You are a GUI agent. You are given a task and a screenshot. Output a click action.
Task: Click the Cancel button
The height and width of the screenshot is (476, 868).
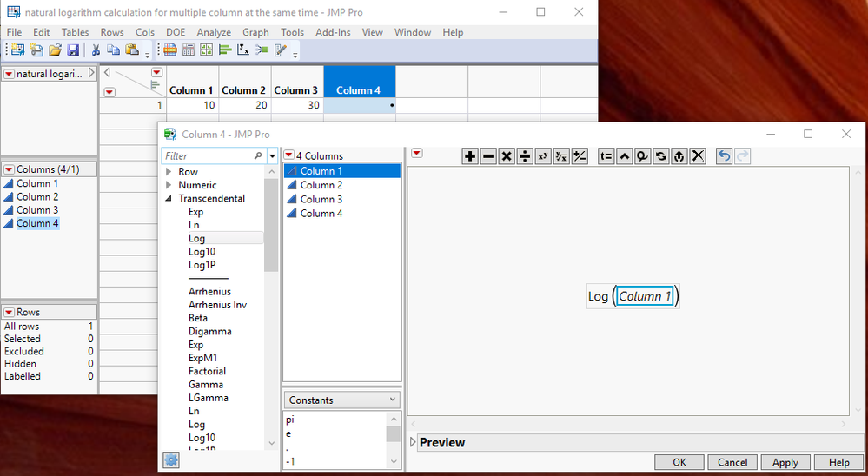coord(732,462)
